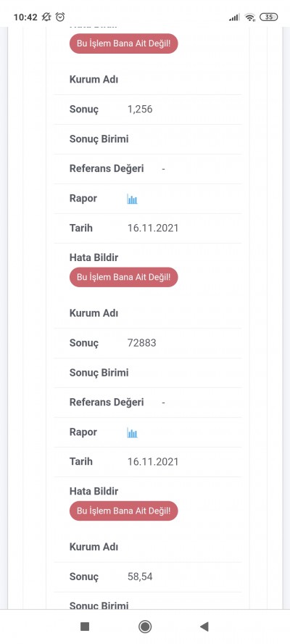The width and height of the screenshot is (290, 644).
Task: Tap the Android back triangle button
Action: click(204, 627)
